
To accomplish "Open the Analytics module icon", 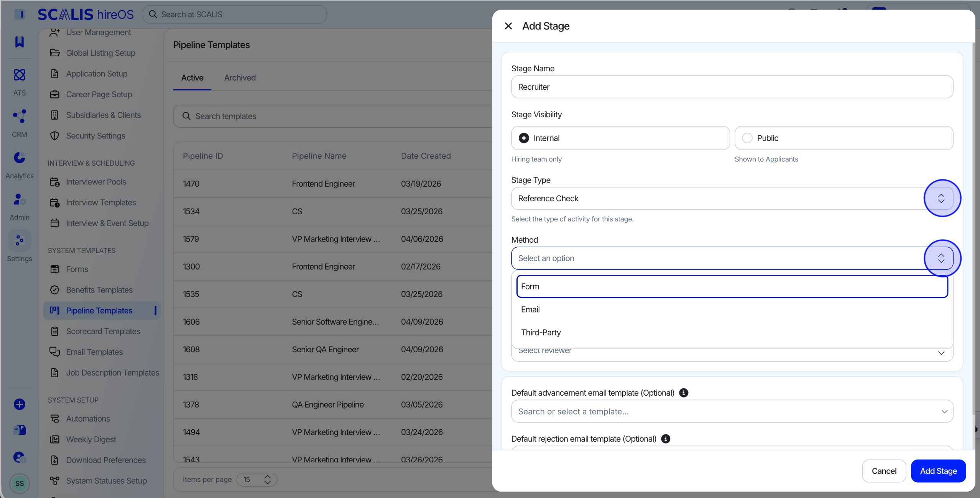I will click(20, 158).
